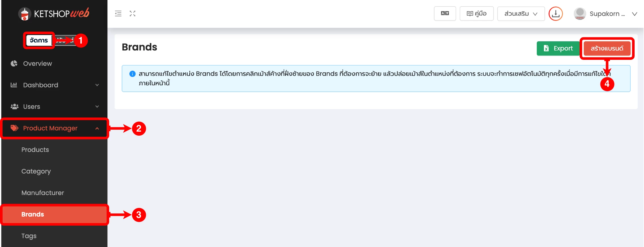Click the Supakorn user avatar
Image resolution: width=644 pixels, height=247 pixels.
(x=579, y=14)
